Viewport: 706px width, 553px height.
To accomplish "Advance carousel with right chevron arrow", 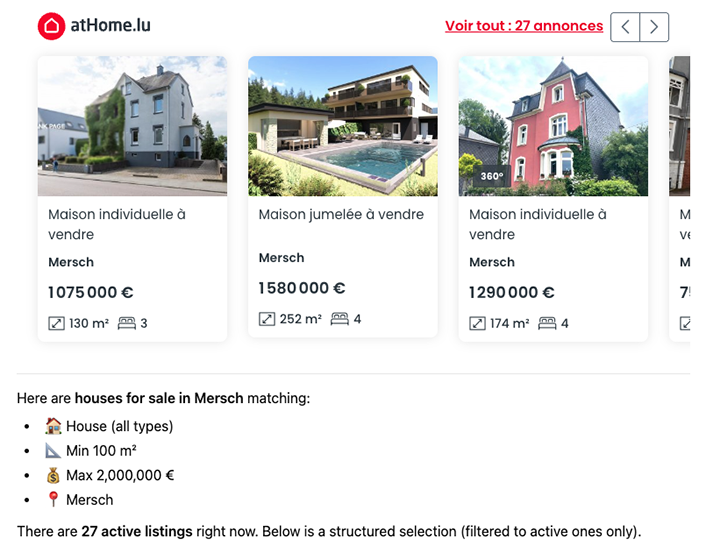I will tap(654, 27).
